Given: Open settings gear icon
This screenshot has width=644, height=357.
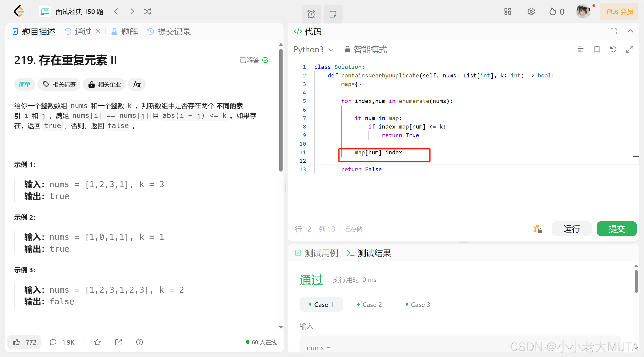Looking at the screenshot, I should tap(531, 11).
